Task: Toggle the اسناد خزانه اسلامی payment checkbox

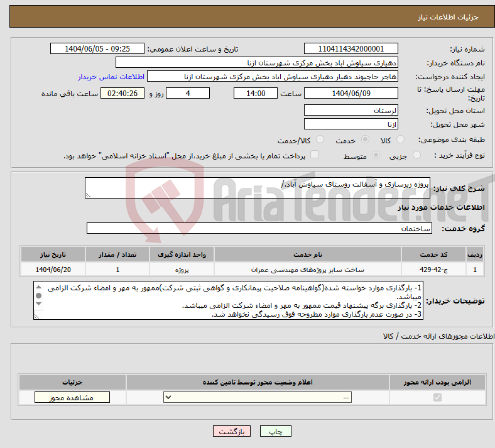Action: [314, 155]
